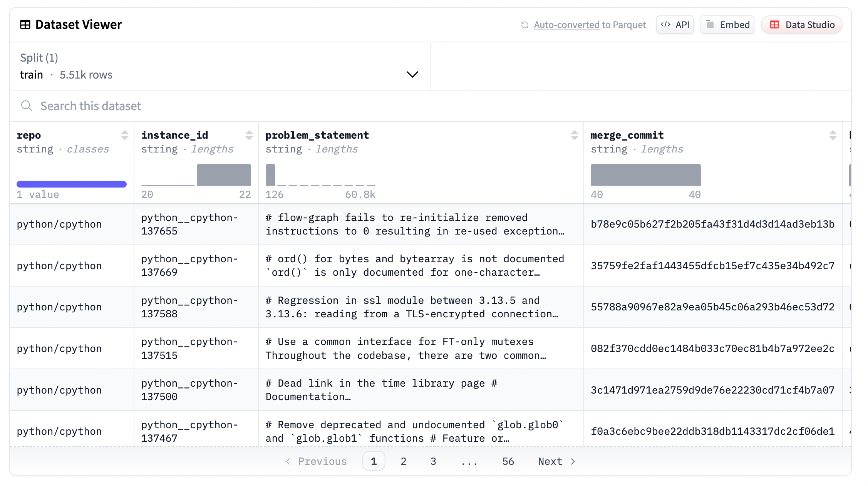Switch to page 2 of results
Image resolution: width=868 pixels, height=486 pixels.
click(x=403, y=461)
